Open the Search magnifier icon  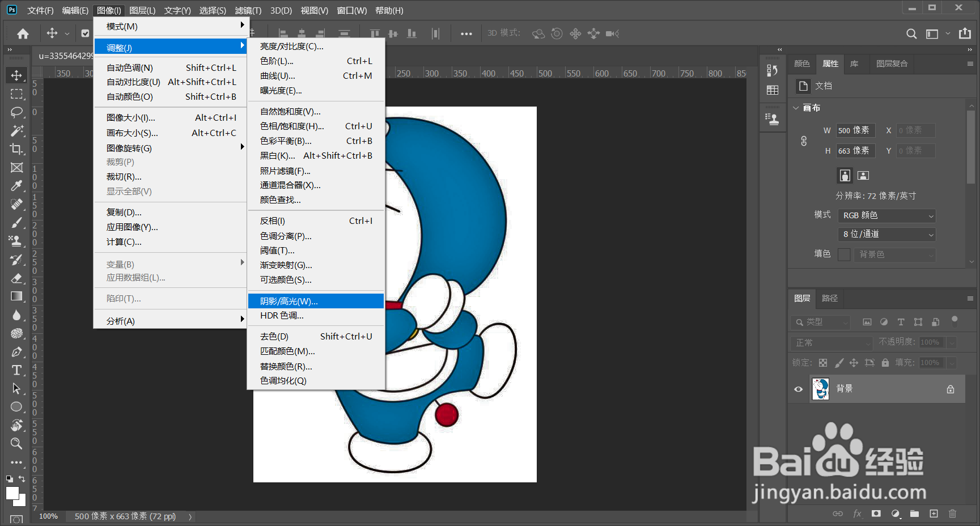coord(911,33)
